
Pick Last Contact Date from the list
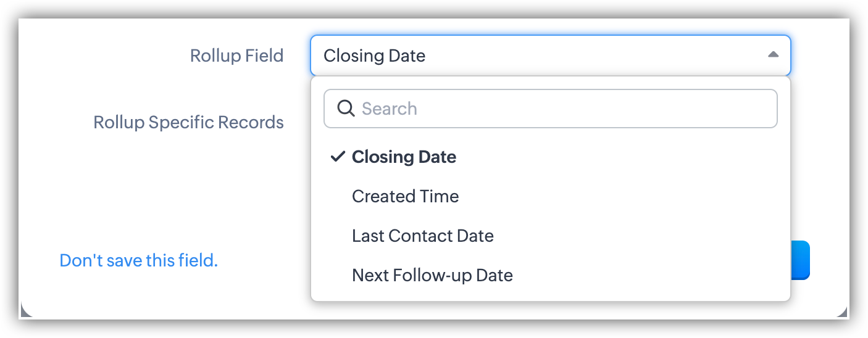point(422,236)
